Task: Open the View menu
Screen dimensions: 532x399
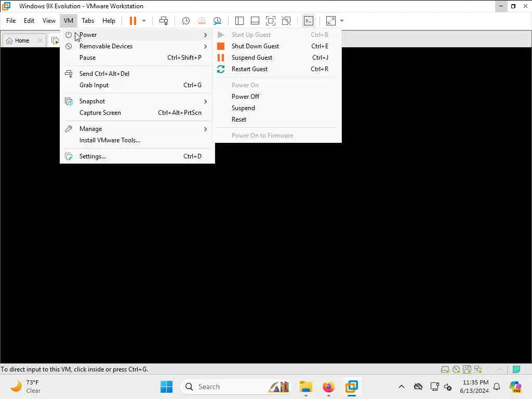Action: coord(49,21)
